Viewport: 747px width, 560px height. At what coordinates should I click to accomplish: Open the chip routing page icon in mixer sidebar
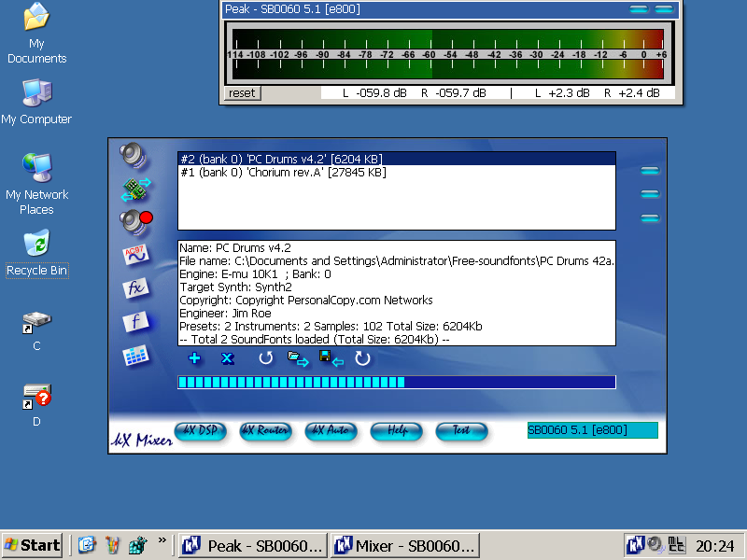click(135, 189)
